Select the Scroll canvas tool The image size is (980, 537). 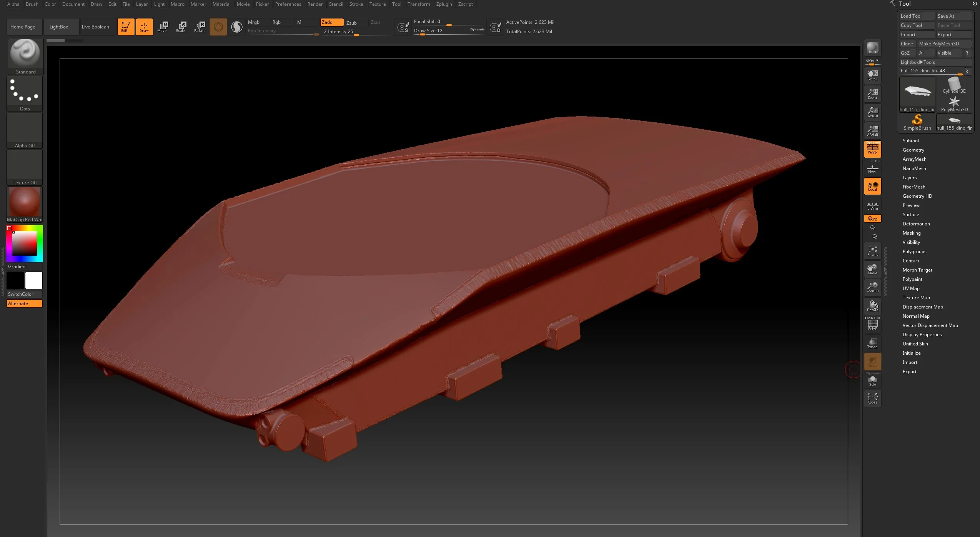[872, 75]
